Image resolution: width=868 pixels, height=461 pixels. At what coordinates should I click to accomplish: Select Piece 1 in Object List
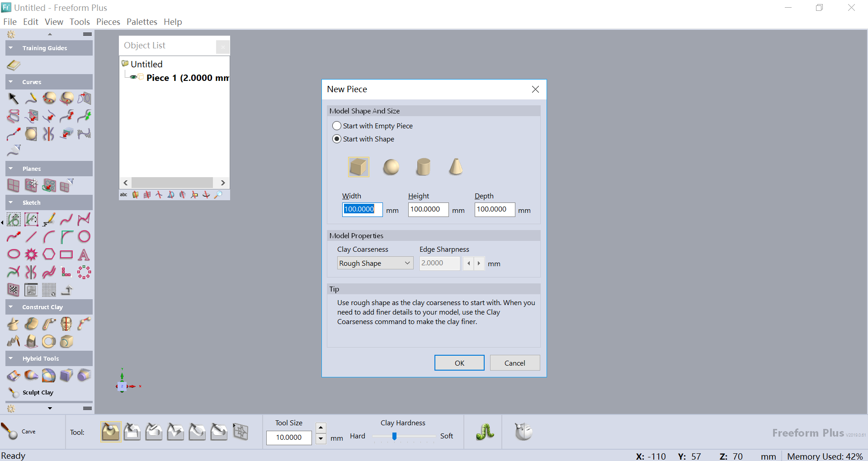187,78
